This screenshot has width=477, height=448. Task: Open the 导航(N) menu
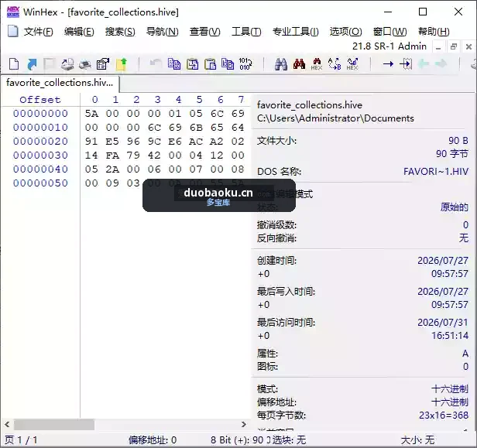pyautogui.click(x=162, y=31)
